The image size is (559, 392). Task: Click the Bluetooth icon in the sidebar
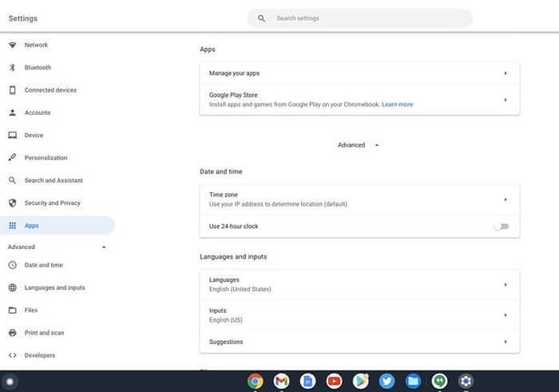point(12,68)
